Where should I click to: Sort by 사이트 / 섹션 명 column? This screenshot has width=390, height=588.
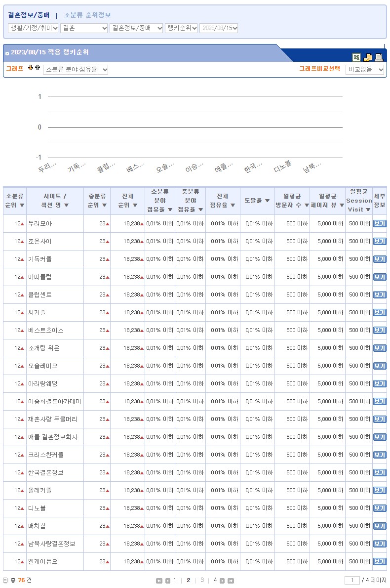point(55,201)
